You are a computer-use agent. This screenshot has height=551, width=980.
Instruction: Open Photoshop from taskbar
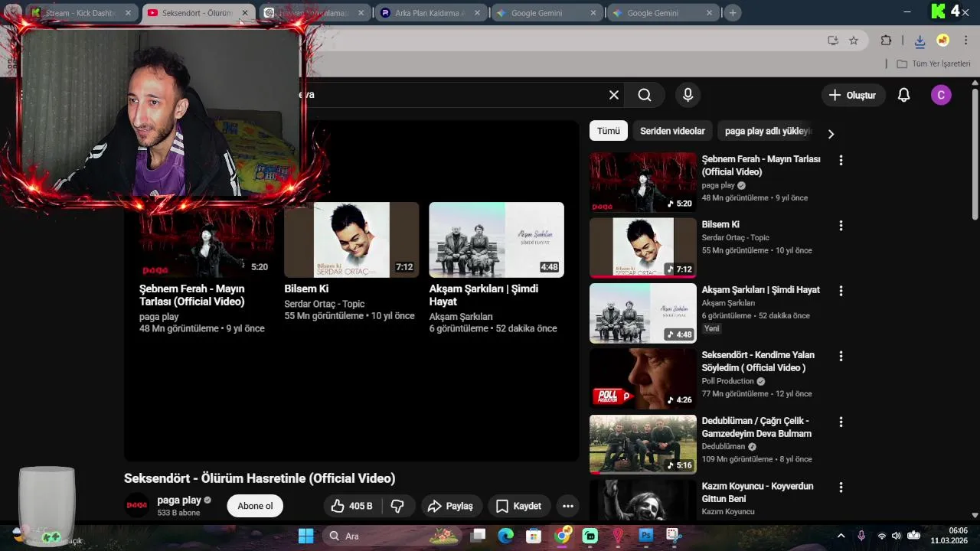(x=645, y=536)
